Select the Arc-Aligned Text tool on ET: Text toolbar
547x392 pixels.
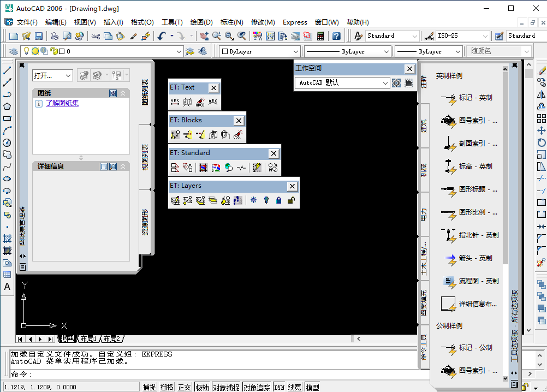[x=212, y=102]
